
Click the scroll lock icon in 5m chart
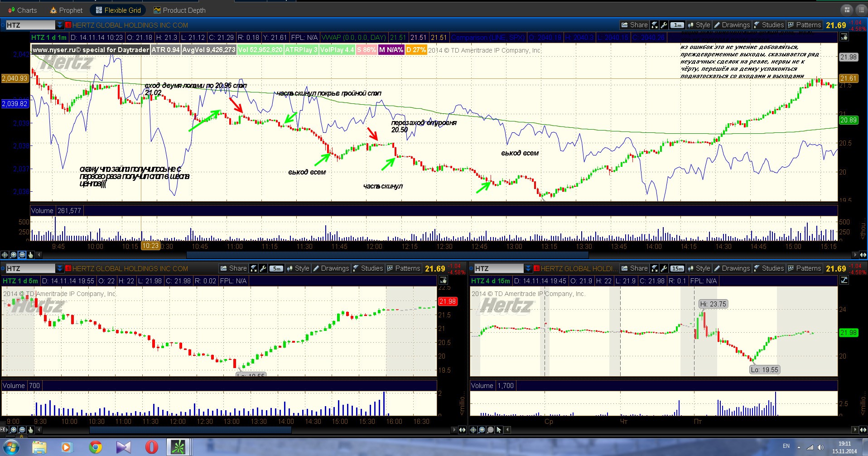coord(443,281)
